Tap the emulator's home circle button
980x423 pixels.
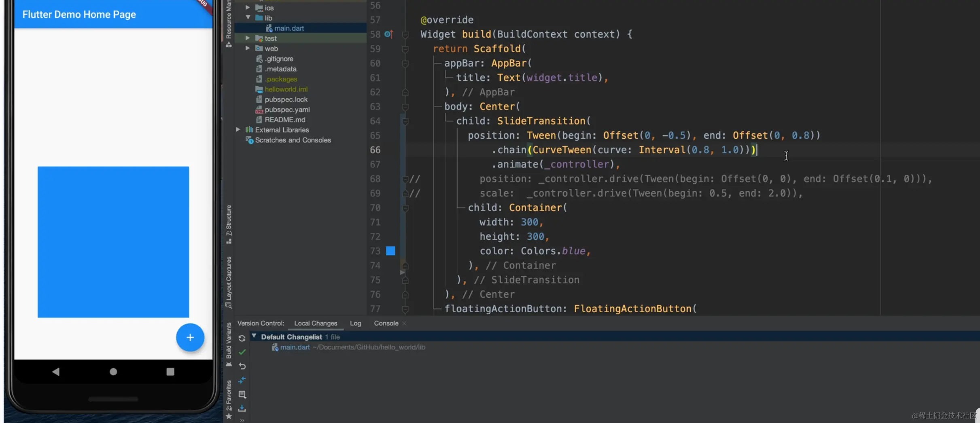[113, 371]
